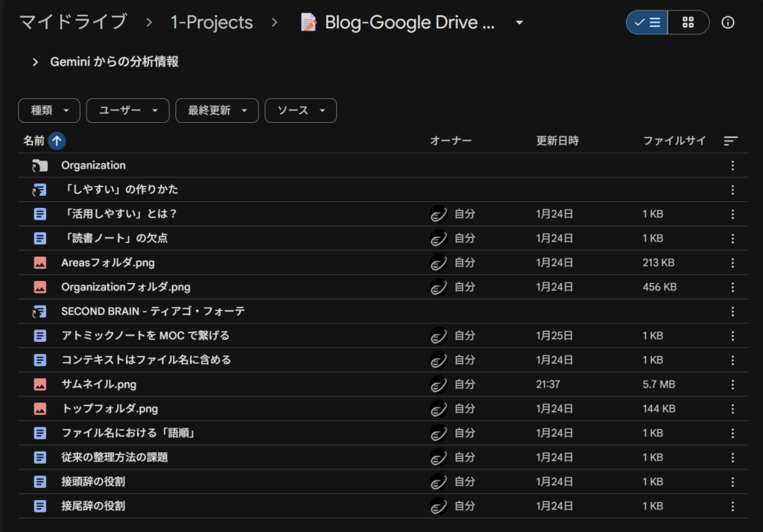Viewport: 763px width, 532px height.
Task: Open more actions for Organization folder row
Action: tap(732, 165)
